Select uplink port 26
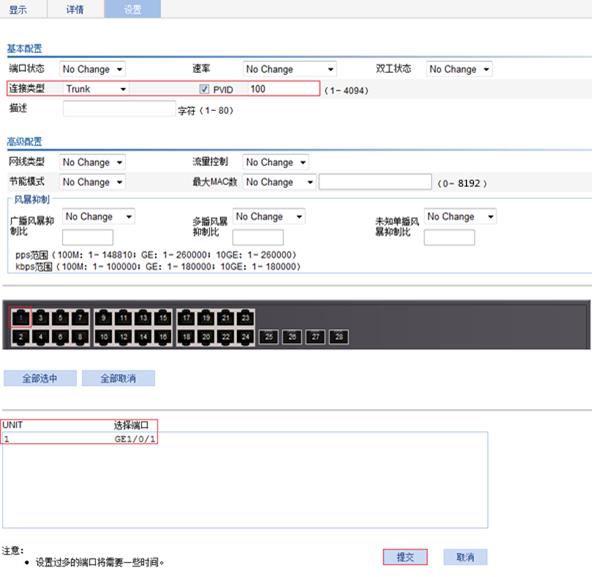 pos(292,337)
